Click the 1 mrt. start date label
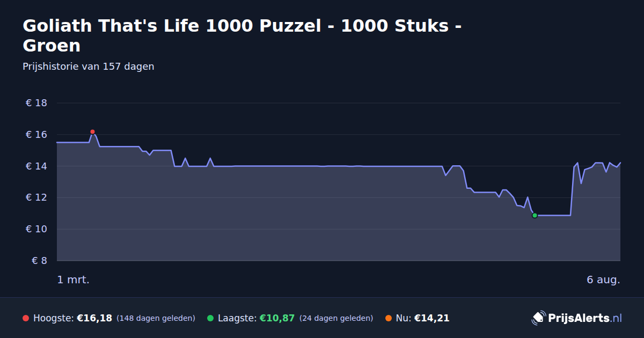The height and width of the screenshot is (338, 644). pyautogui.click(x=74, y=280)
